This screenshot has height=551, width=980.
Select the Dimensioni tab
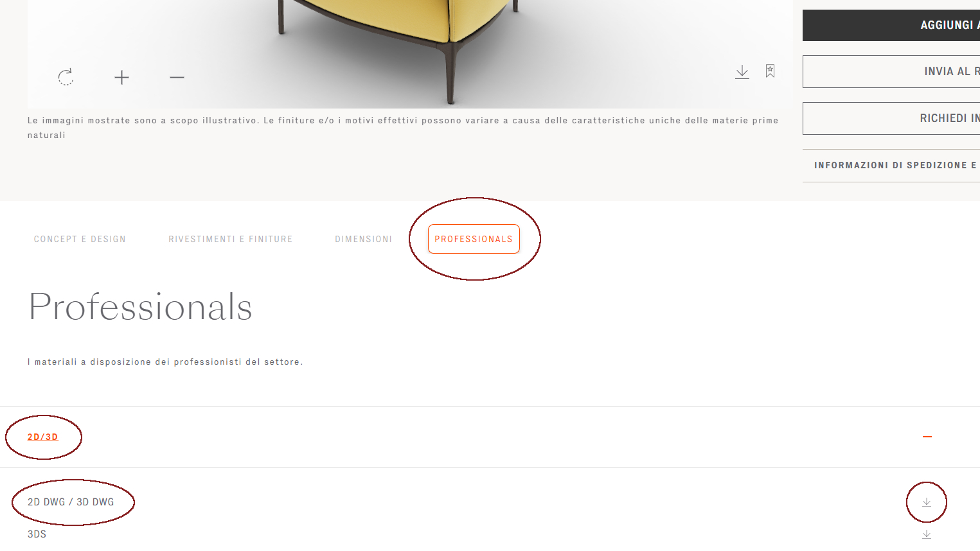pos(364,239)
